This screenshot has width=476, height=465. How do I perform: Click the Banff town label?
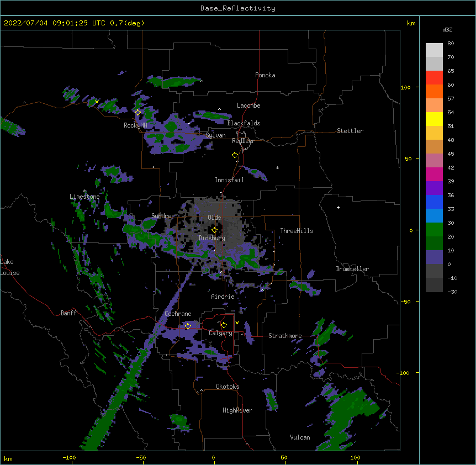point(68,313)
